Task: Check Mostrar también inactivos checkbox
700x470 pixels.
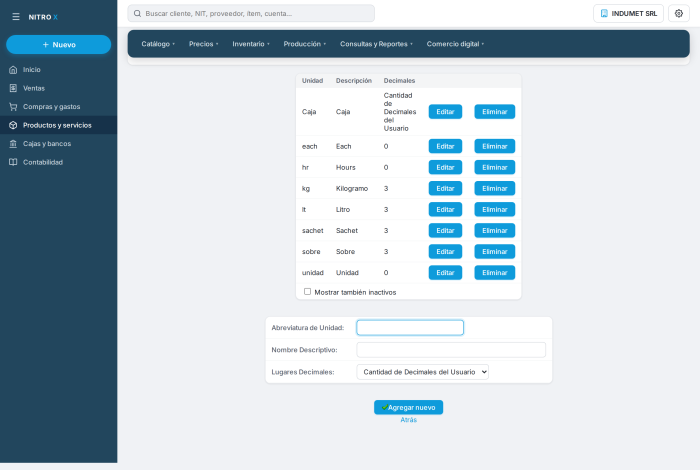Action: [308, 291]
